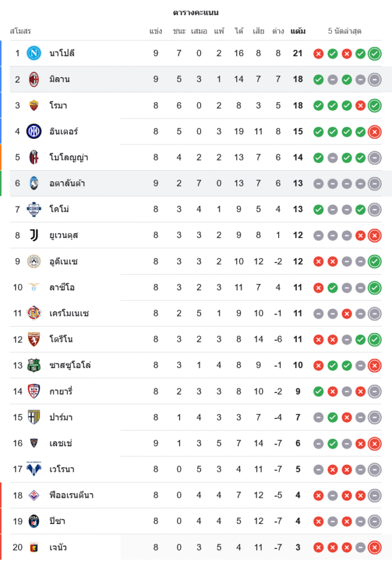
Task: Sort table by แต้ม column header
Action: [298, 31]
